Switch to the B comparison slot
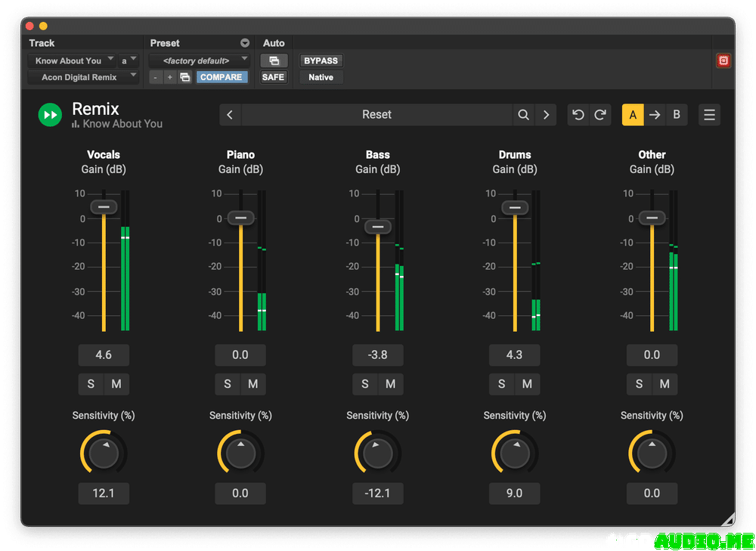Viewport: 756px width, 551px height. click(677, 115)
